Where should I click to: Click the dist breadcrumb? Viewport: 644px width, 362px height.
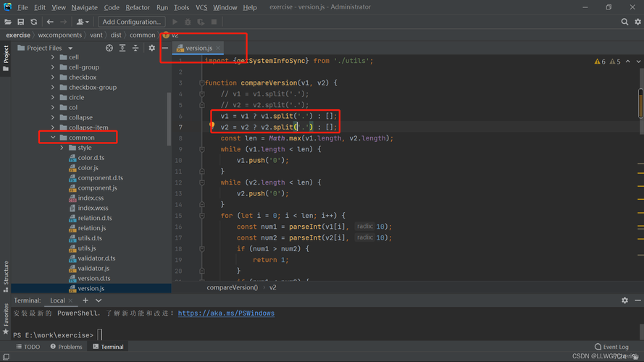116,35
